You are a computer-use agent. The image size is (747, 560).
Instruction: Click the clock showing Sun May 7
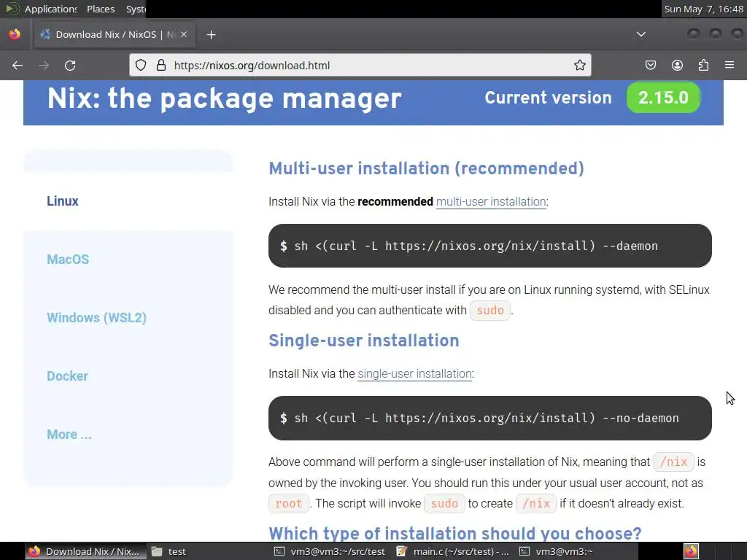pos(704,9)
